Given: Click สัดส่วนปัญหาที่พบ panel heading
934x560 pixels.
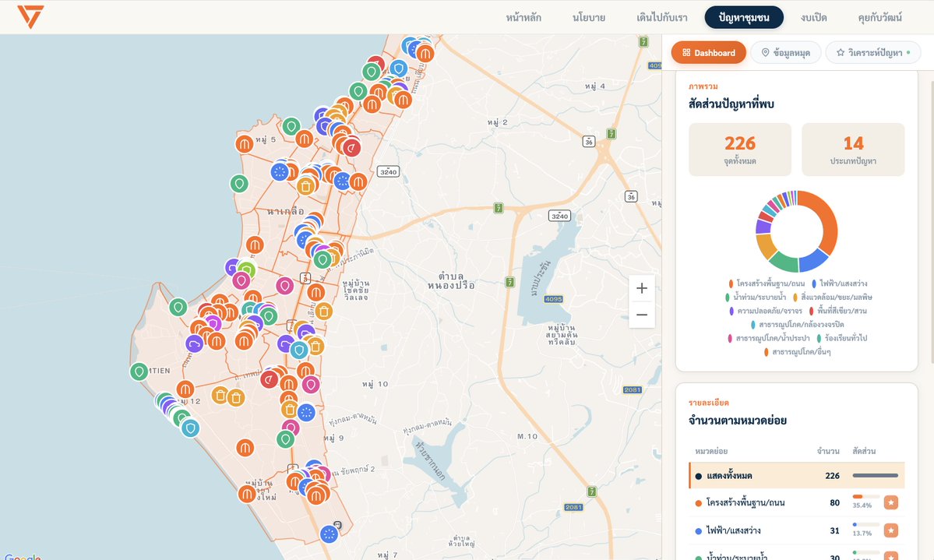Looking at the screenshot, I should click(731, 104).
